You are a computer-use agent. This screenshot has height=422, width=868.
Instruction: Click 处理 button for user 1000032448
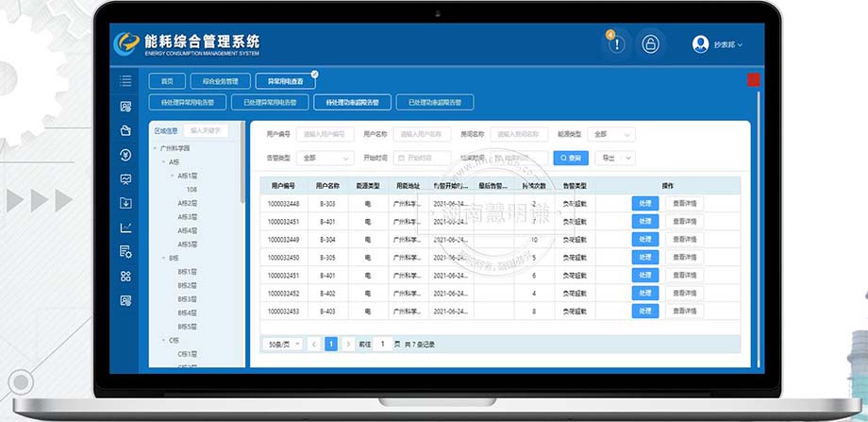644,203
